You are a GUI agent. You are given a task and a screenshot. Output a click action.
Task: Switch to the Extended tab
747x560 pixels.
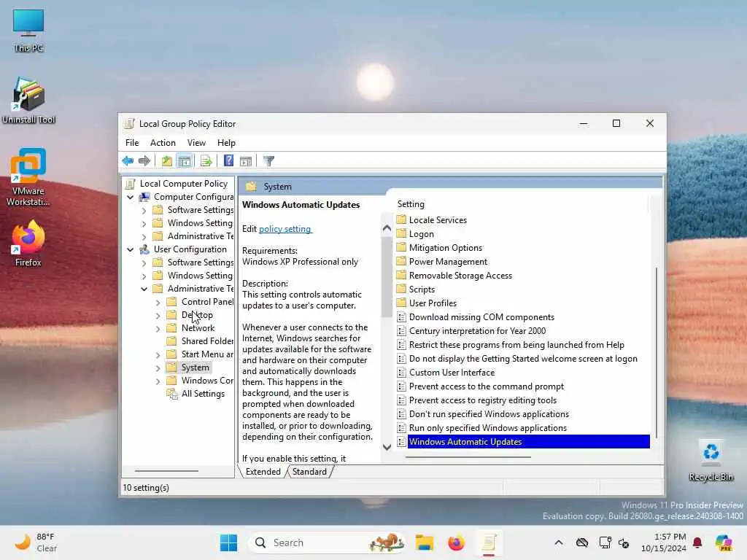pyautogui.click(x=263, y=472)
